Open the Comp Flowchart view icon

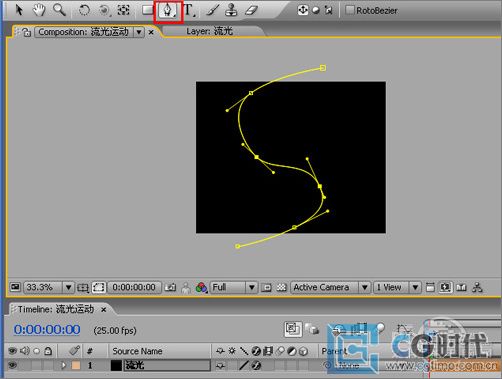[477, 287]
